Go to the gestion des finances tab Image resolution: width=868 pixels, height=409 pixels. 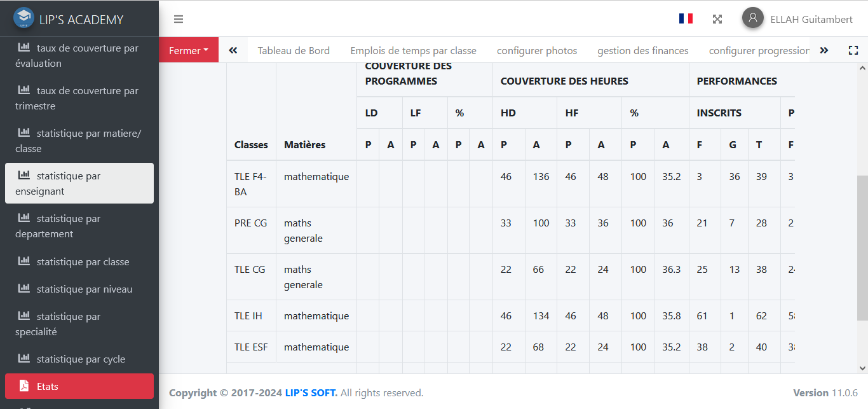click(643, 50)
